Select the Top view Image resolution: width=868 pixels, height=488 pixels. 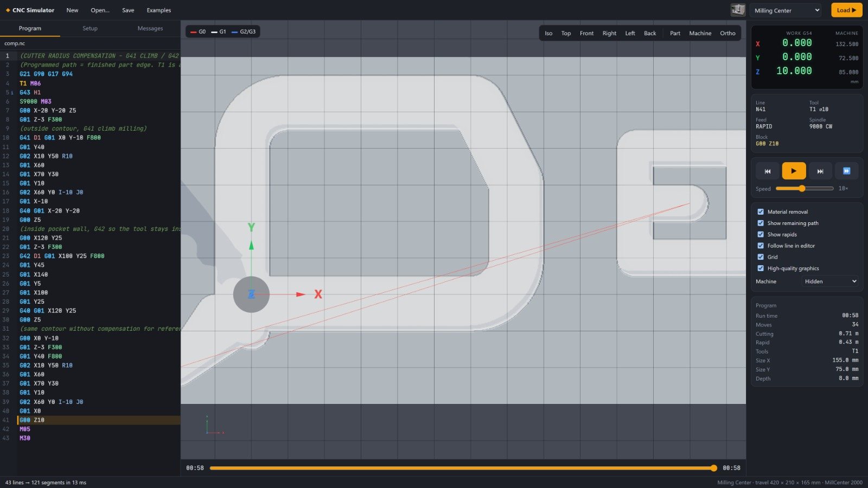click(x=566, y=34)
